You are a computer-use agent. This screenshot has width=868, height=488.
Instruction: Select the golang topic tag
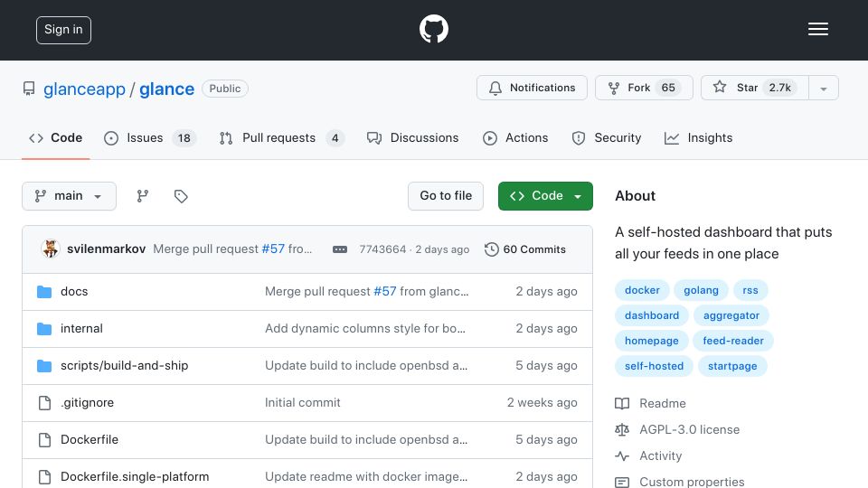[x=701, y=290]
